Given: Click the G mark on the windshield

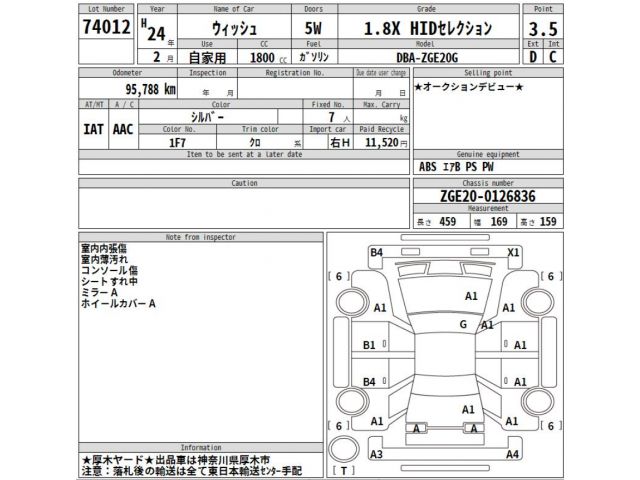Looking at the screenshot, I should tap(463, 325).
